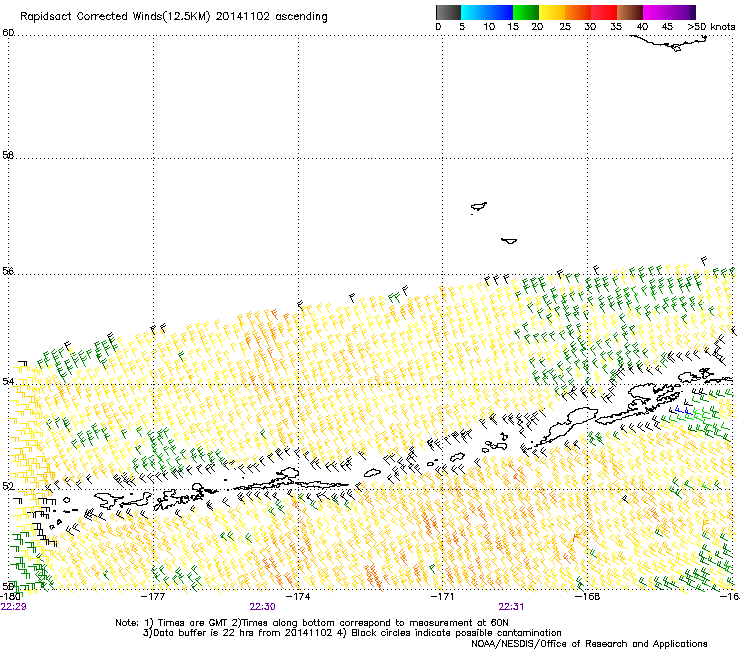Viewport: 740px width, 650px height.
Task: Click the orange 25-30 knot legend segment
Action: point(578,12)
